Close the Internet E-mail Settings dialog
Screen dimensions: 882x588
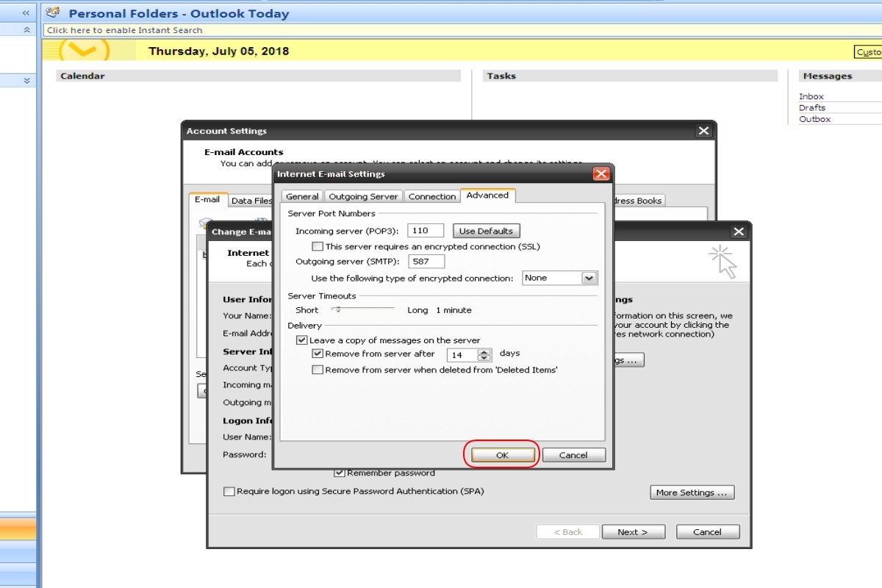tap(600, 174)
